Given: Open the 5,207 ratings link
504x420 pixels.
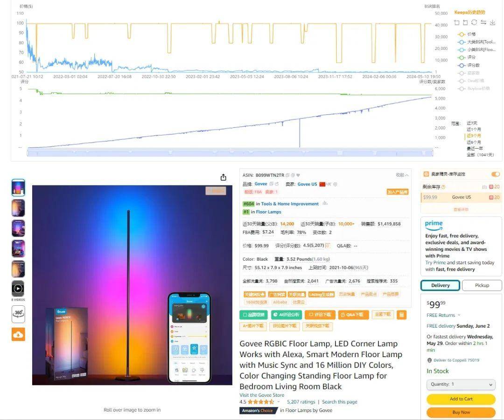Looking at the screenshot, I should point(301,402).
